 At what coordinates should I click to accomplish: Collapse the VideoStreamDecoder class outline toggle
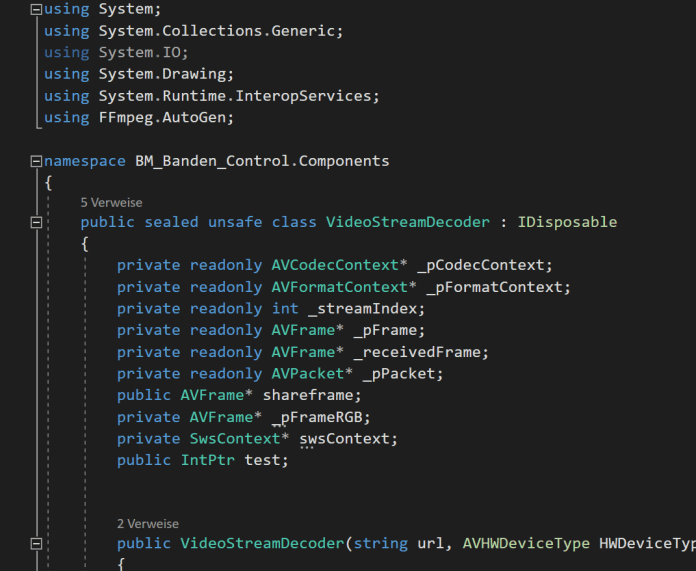(37, 222)
